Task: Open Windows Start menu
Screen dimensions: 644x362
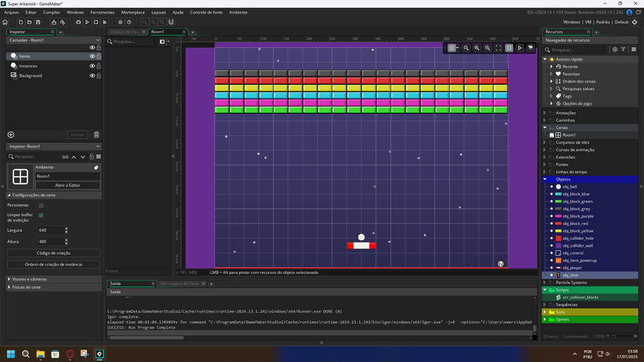Action: click(11, 354)
